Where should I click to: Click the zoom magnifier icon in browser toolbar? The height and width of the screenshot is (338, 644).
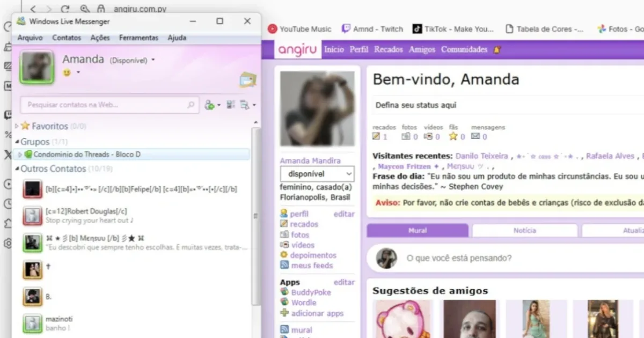tap(84, 9)
